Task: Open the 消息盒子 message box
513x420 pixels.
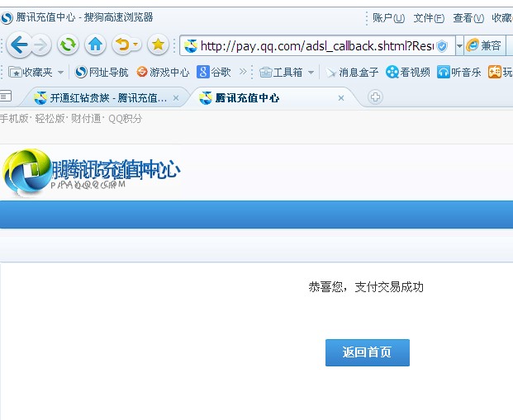Action: click(353, 73)
